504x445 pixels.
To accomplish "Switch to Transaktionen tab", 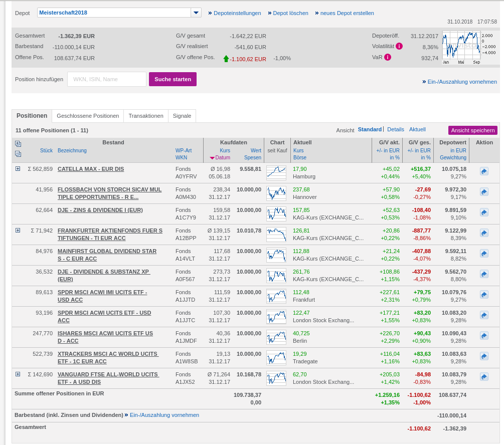I will [x=145, y=116].
